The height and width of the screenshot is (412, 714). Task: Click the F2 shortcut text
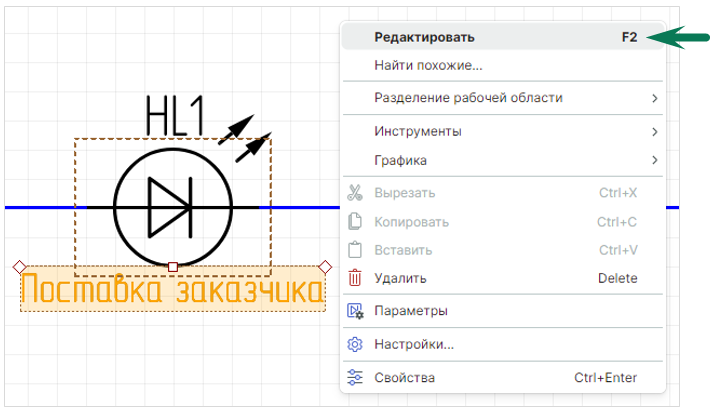629,37
